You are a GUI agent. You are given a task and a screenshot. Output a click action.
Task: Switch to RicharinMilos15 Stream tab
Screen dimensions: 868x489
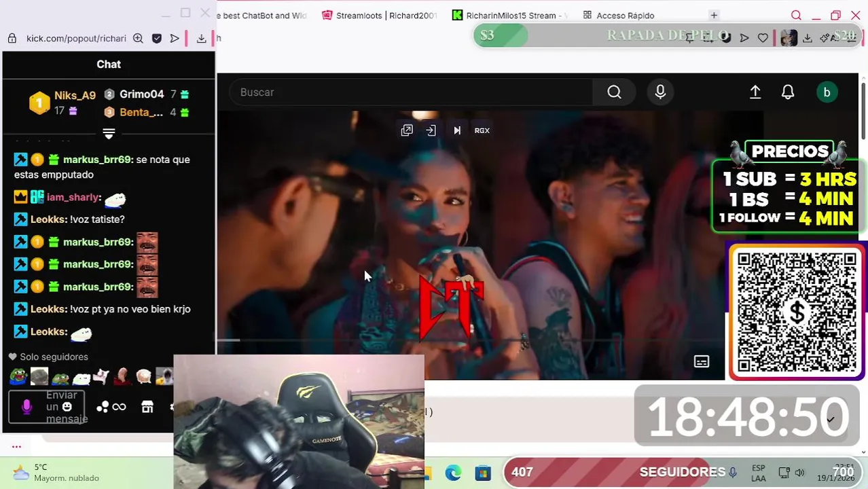[510, 15]
